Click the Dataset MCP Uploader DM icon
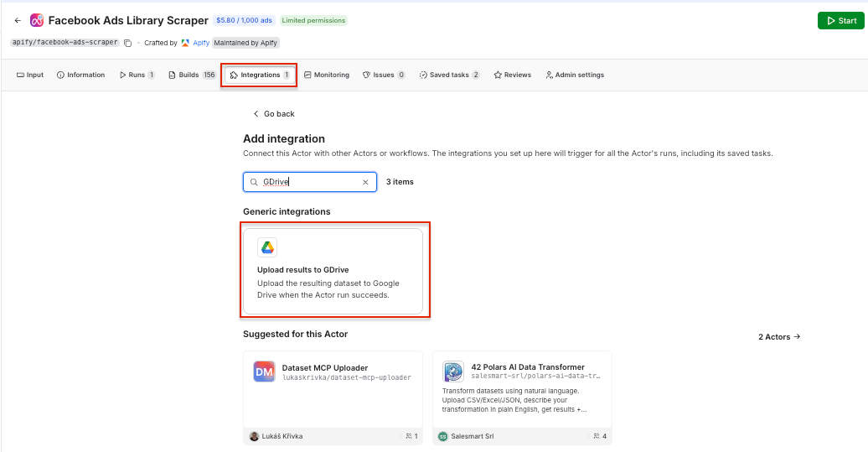 click(x=264, y=371)
